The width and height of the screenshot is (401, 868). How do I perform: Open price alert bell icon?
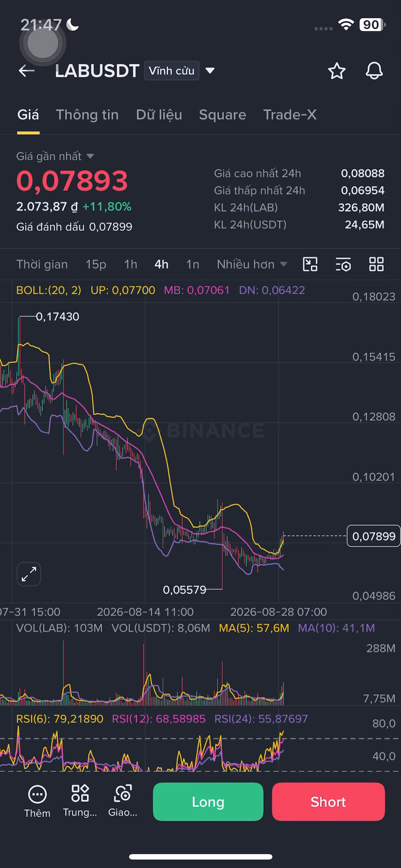pyautogui.click(x=374, y=71)
